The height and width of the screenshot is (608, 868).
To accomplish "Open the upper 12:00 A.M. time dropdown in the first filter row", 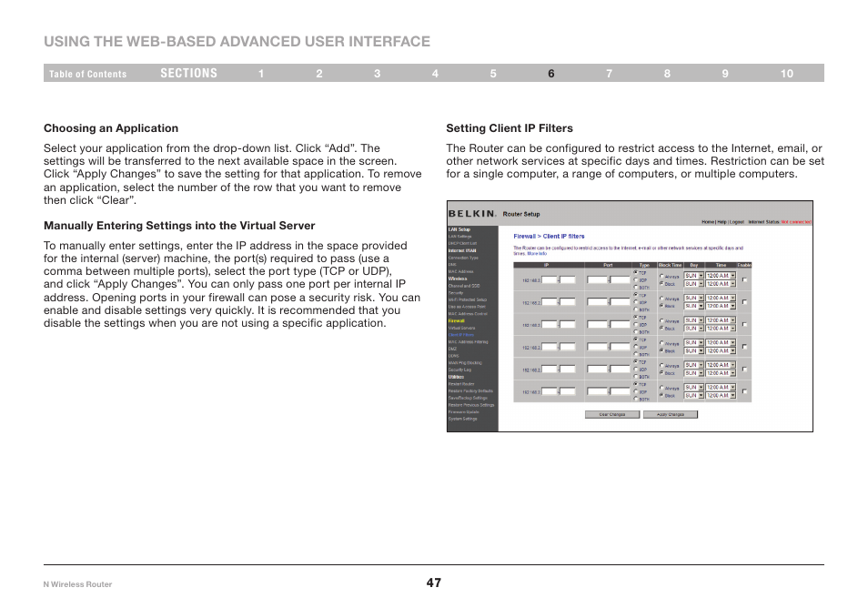I will coord(721,275).
